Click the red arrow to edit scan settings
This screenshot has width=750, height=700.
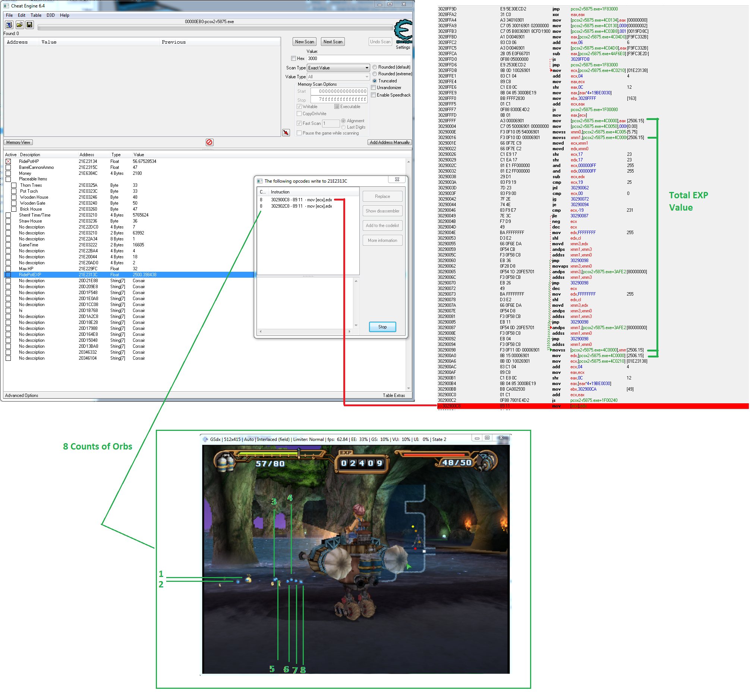[286, 133]
